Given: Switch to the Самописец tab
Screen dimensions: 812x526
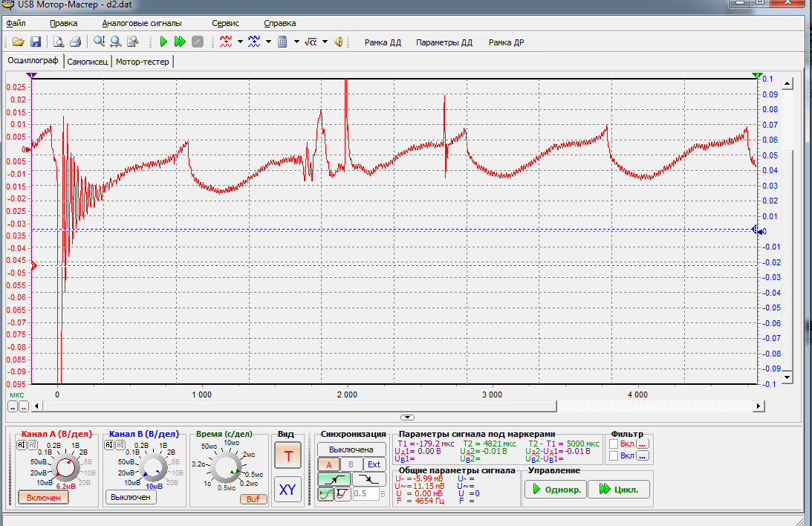Looking at the screenshot, I should [88, 62].
